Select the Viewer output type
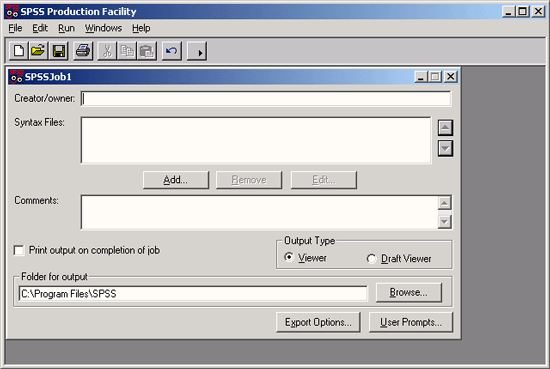 (x=289, y=257)
